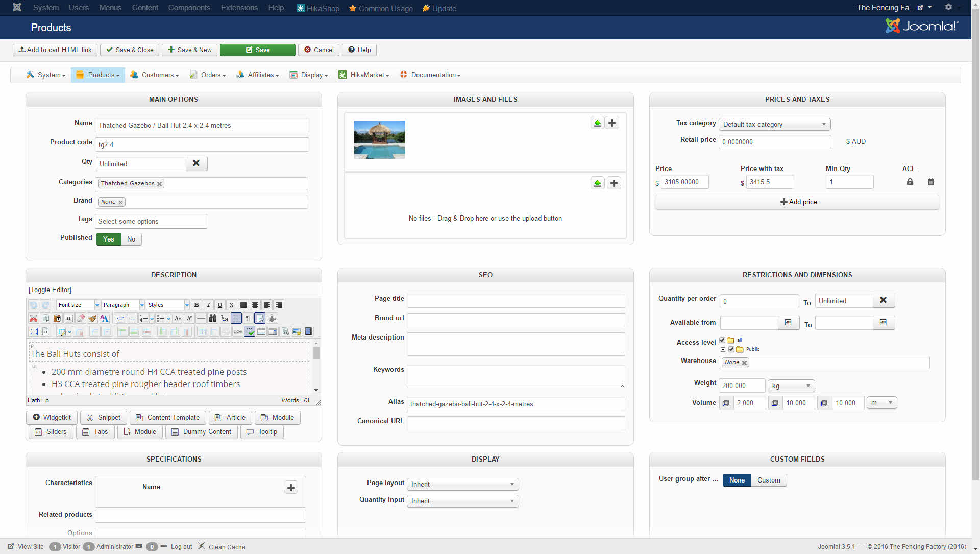
Task: Toggle the editor fullscreen icon
Action: click(x=34, y=331)
